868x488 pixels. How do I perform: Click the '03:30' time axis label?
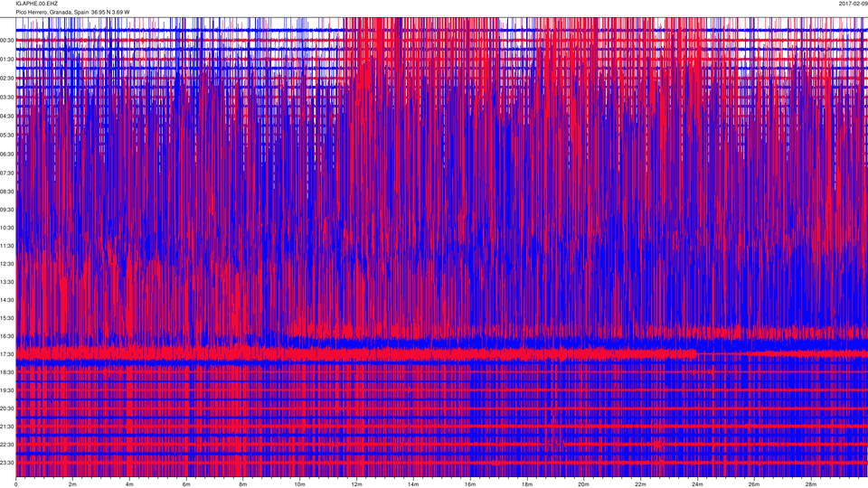(x=6, y=98)
